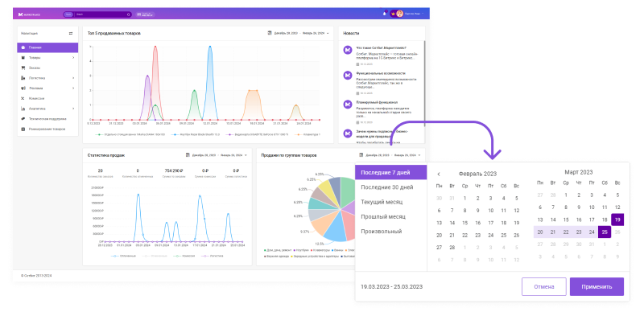Select March 15 in the calendar
Screen dimensions: 644x312
point(566,220)
